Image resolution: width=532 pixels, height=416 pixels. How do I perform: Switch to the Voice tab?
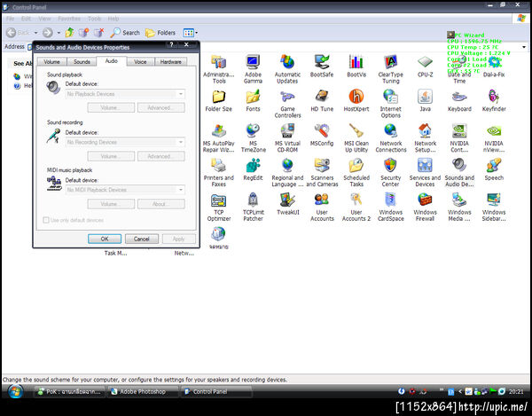140,62
